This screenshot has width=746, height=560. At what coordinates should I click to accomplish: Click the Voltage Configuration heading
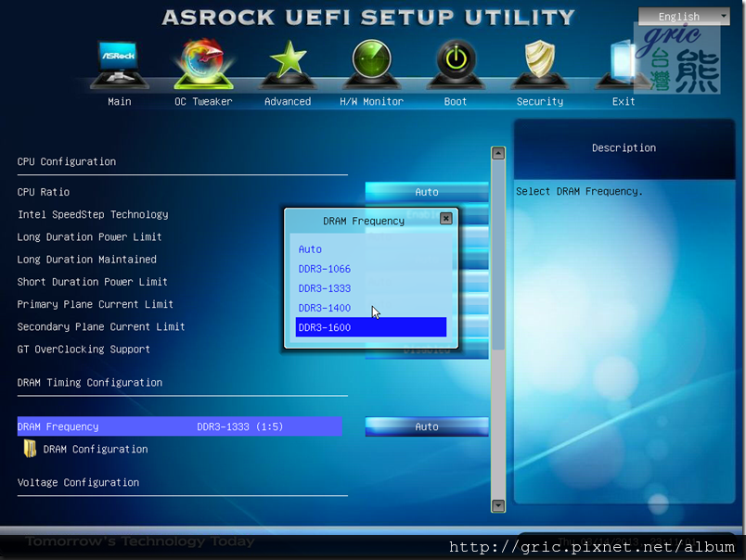(79, 482)
